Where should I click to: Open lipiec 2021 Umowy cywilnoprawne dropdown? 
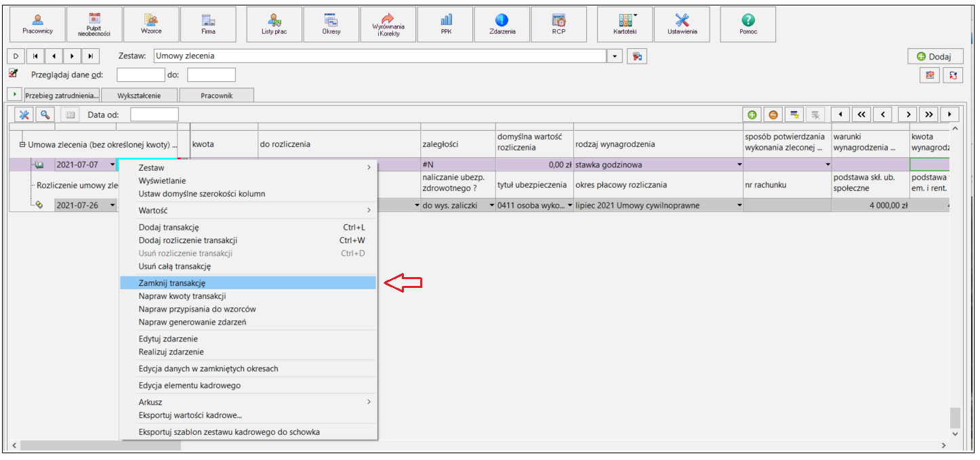coord(738,205)
